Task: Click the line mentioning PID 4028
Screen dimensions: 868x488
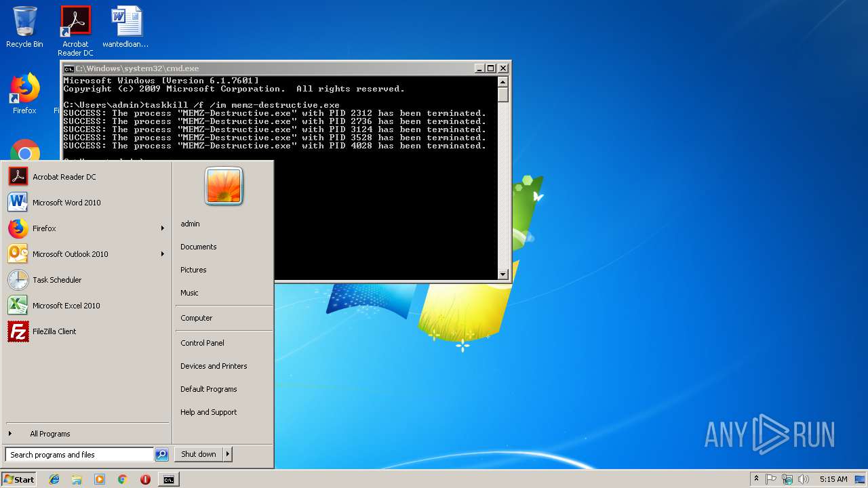Action: pos(275,146)
